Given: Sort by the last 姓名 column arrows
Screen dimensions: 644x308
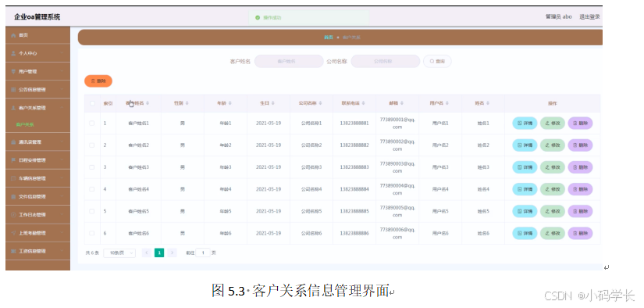Looking at the screenshot, I should tap(488, 103).
